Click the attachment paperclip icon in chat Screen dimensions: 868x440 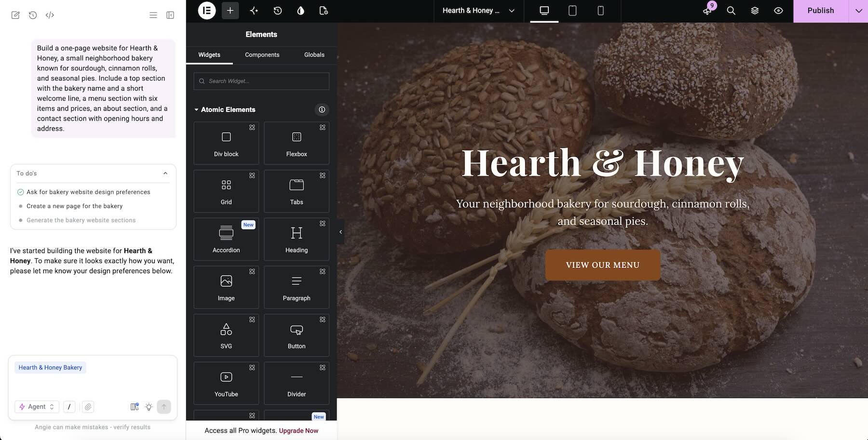pos(88,407)
